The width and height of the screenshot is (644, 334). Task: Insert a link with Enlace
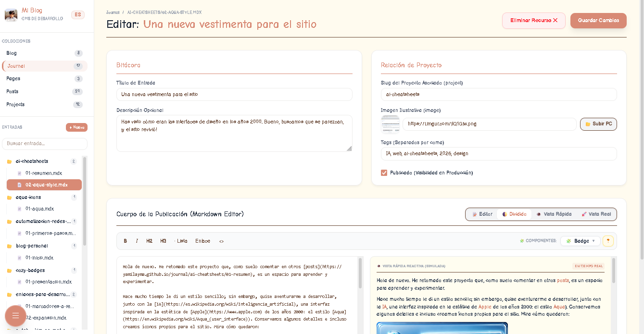coord(202,241)
